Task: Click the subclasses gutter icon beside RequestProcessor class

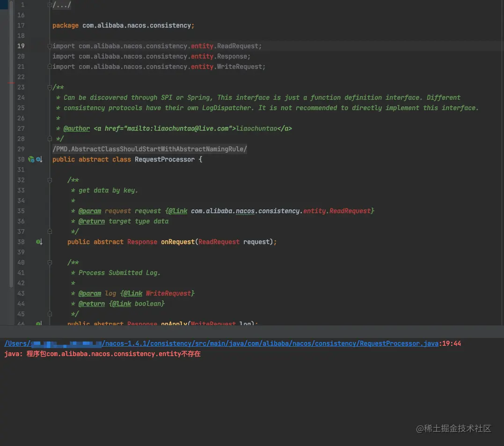Action: pyautogui.click(x=39, y=159)
